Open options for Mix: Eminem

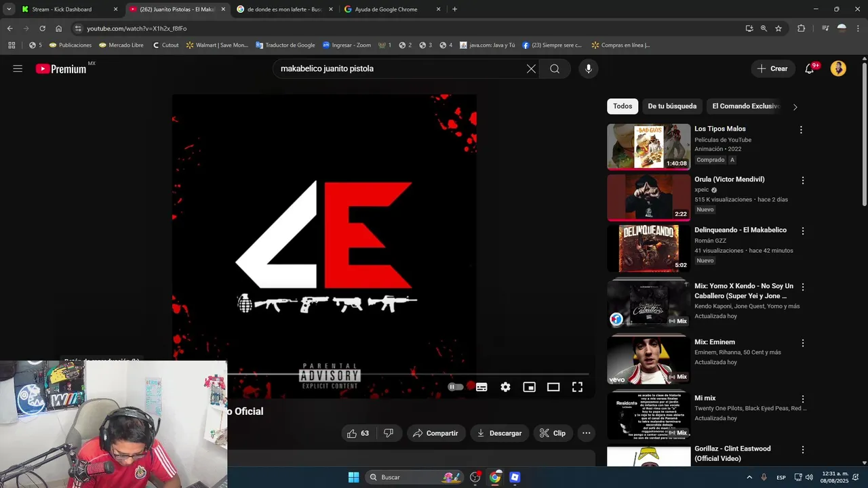tap(803, 343)
